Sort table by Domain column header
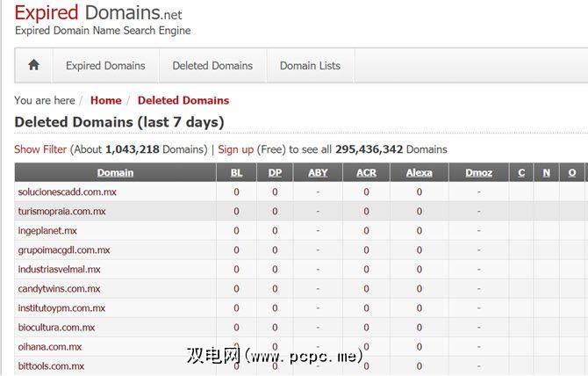This screenshot has width=588, height=376. pyautogui.click(x=115, y=172)
